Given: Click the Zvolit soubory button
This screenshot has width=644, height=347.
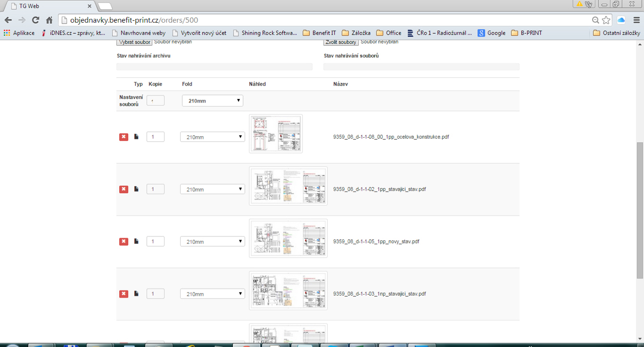Looking at the screenshot, I should (341, 42).
